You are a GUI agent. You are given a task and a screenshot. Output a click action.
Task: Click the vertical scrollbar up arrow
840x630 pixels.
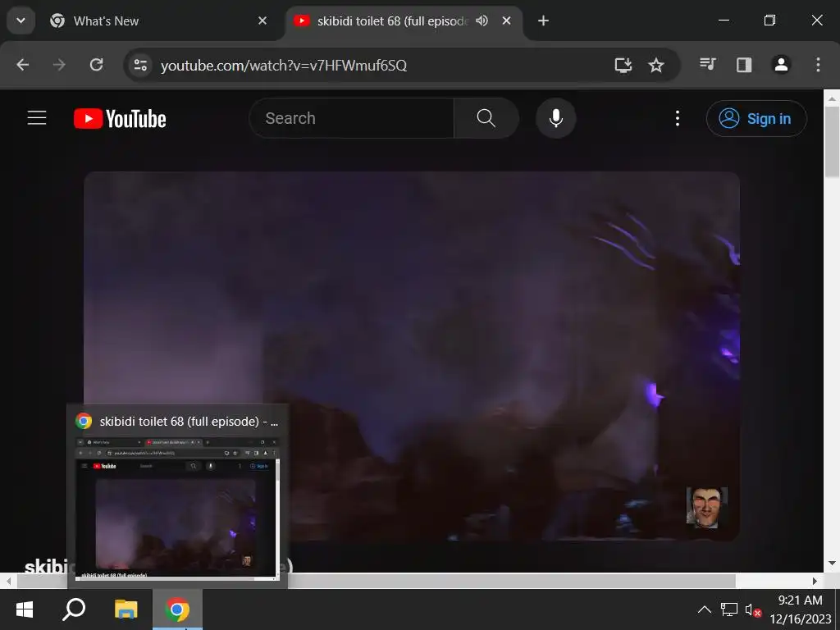(832, 98)
